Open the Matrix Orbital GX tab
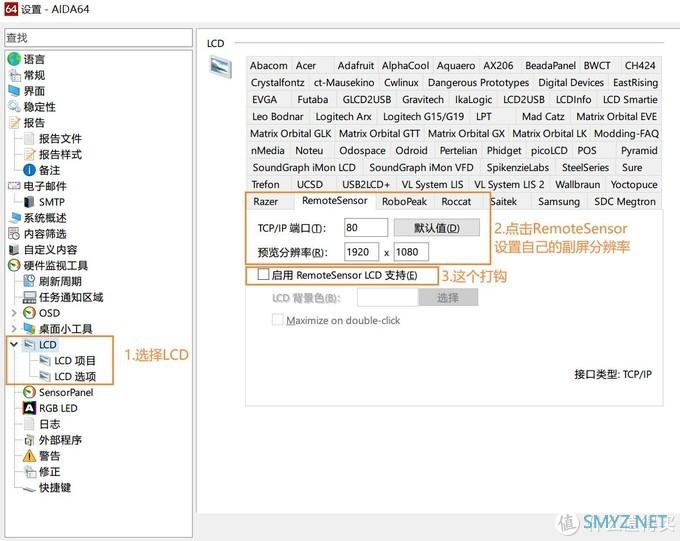This screenshot has width=680, height=541. click(466, 134)
